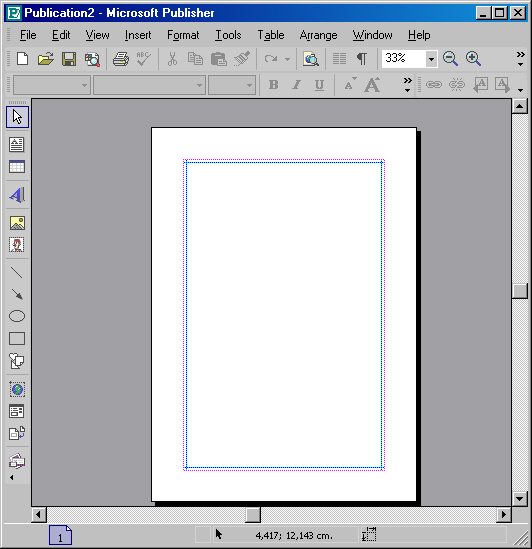Toggle Underline formatting button

319,85
